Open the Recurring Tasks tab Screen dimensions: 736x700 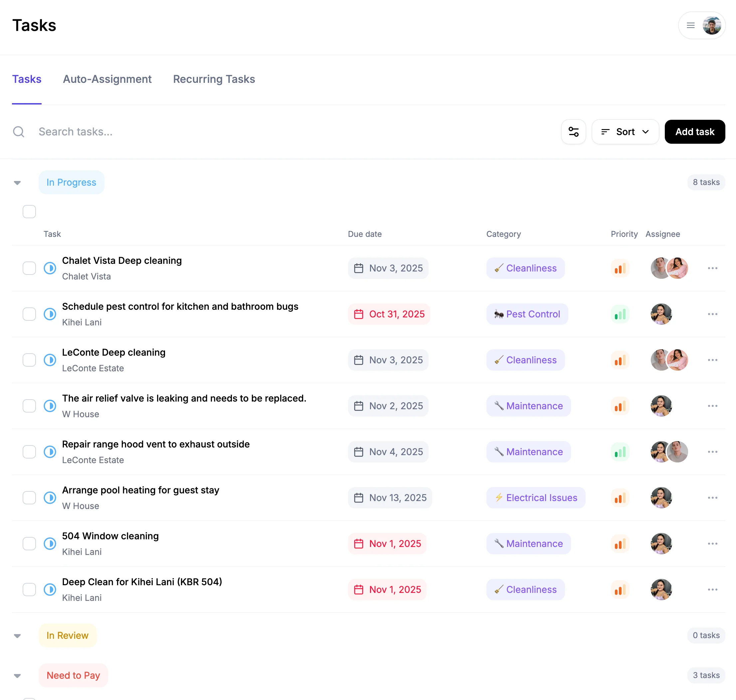214,79
